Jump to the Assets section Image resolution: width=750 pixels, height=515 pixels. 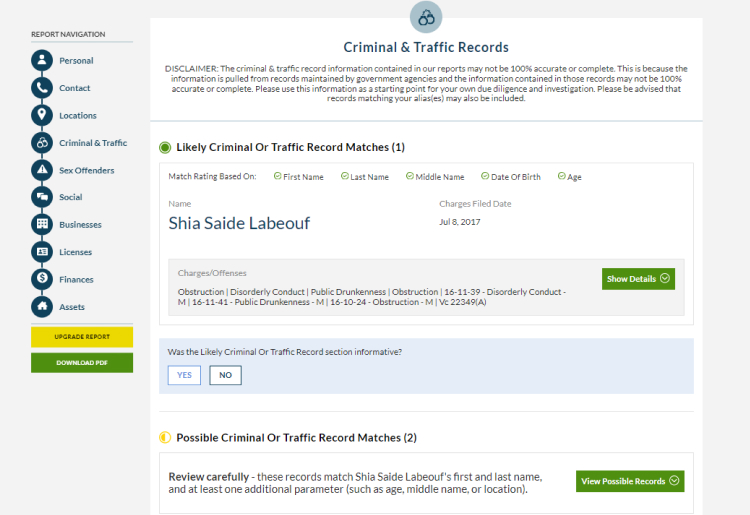point(72,307)
